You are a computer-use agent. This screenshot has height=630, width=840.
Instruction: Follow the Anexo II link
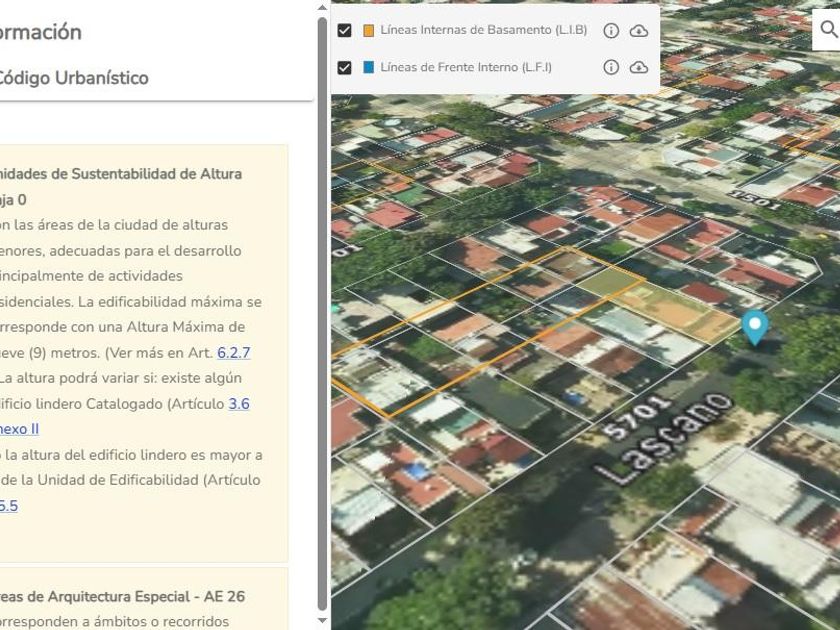pos(18,429)
